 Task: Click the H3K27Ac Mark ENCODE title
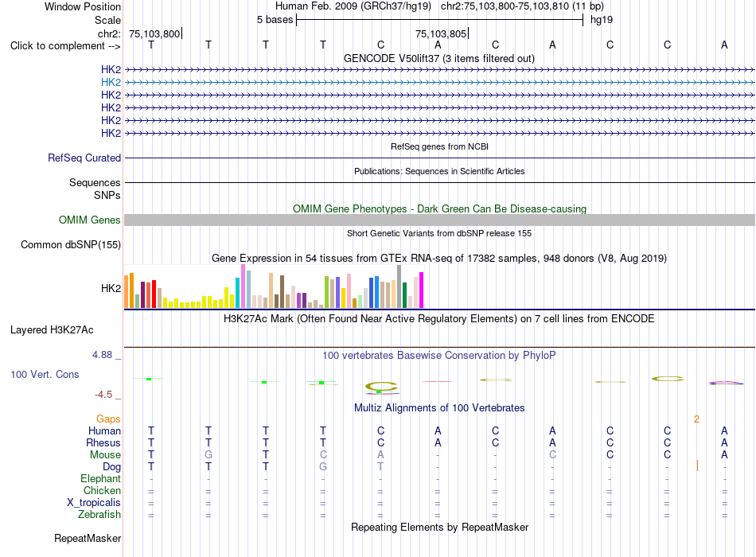pyautogui.click(x=439, y=319)
